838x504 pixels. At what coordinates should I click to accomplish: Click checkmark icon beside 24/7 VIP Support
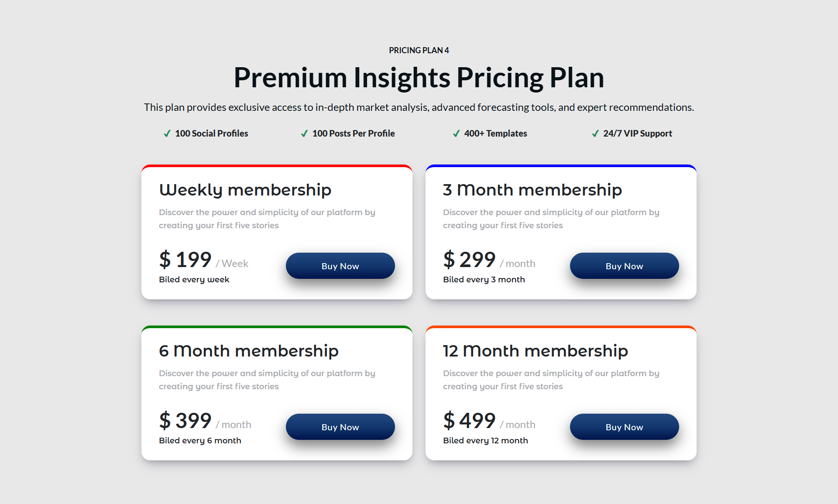click(x=595, y=134)
